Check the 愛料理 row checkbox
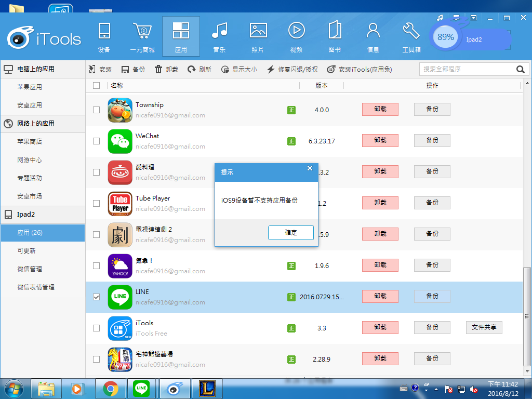 point(96,172)
